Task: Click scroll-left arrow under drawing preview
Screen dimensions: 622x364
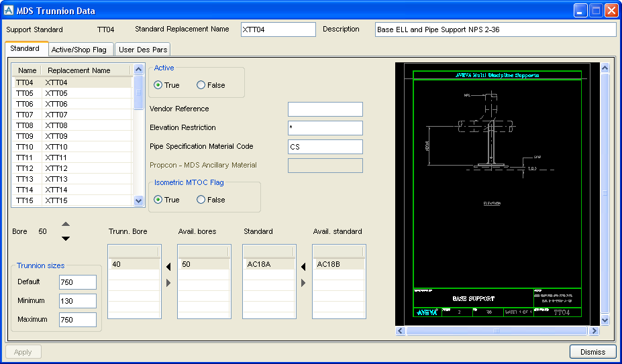Action: (x=401, y=330)
